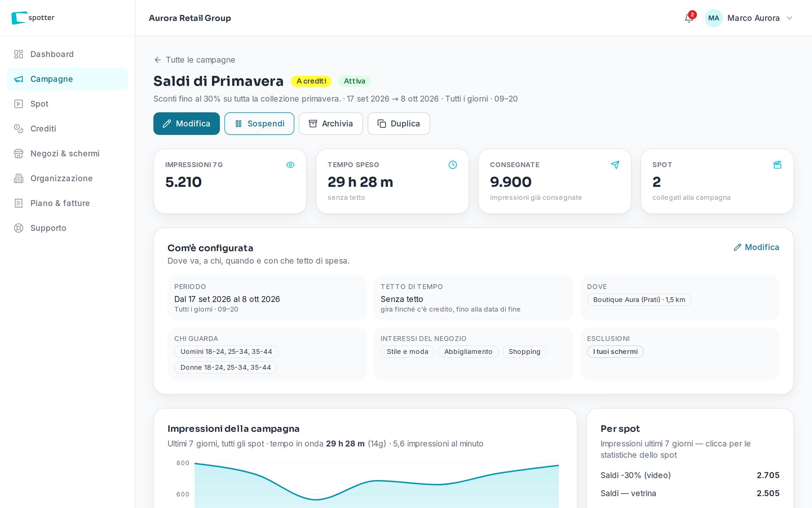
Task: Click the Modifica link in Com'è configurata
Action: pos(756,247)
